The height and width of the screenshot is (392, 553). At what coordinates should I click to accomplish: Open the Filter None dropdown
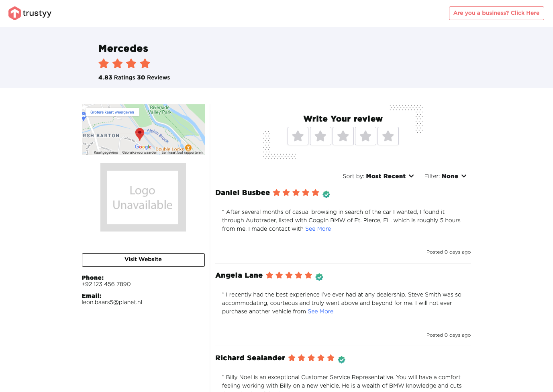click(x=445, y=176)
